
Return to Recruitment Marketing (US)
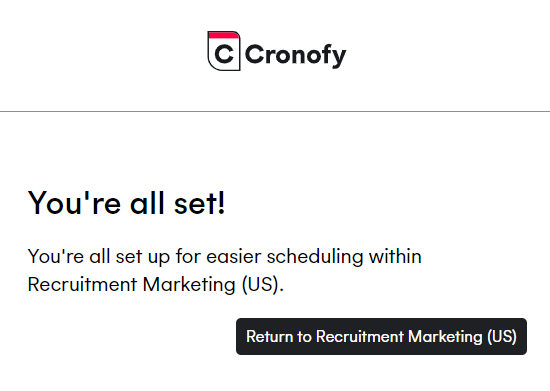click(381, 336)
